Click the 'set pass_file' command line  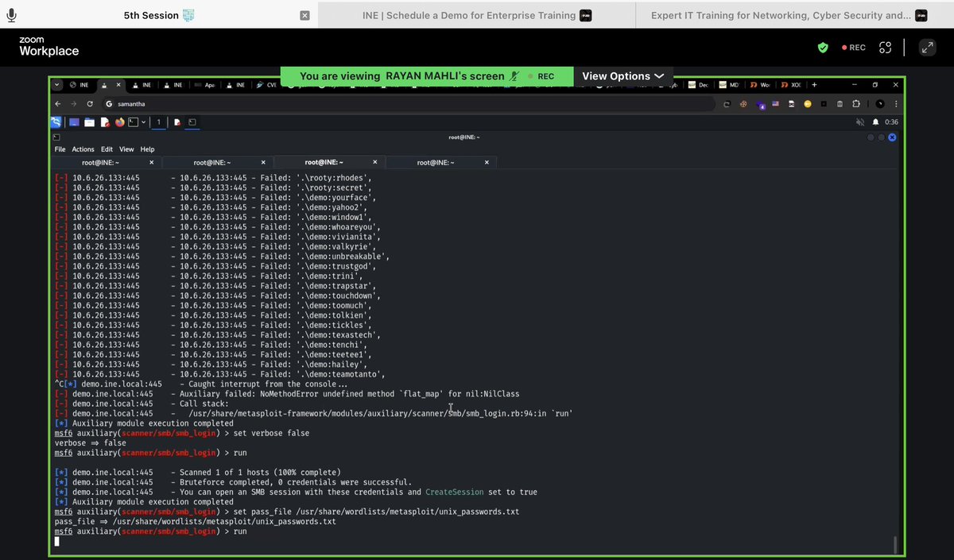(x=286, y=512)
